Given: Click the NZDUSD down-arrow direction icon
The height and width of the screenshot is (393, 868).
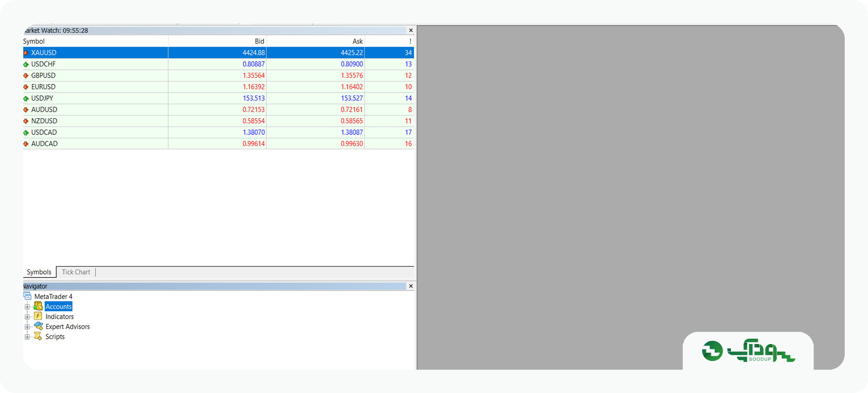Looking at the screenshot, I should point(26,121).
